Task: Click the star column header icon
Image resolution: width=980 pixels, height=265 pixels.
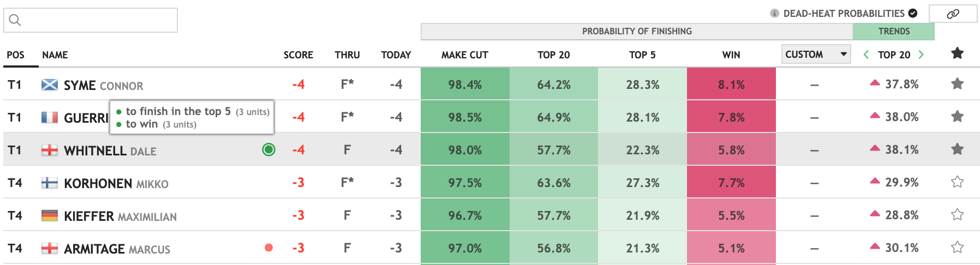Action: pyautogui.click(x=957, y=53)
